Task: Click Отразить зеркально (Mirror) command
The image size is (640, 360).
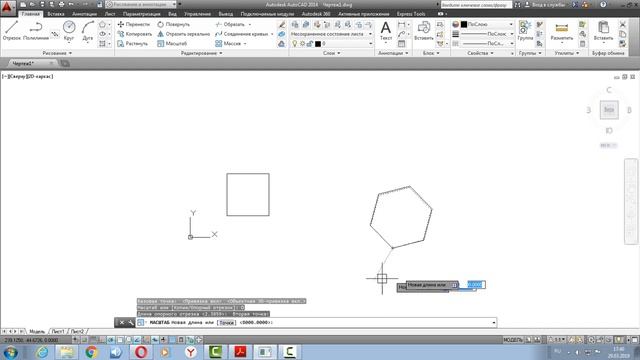Action: 184,34
